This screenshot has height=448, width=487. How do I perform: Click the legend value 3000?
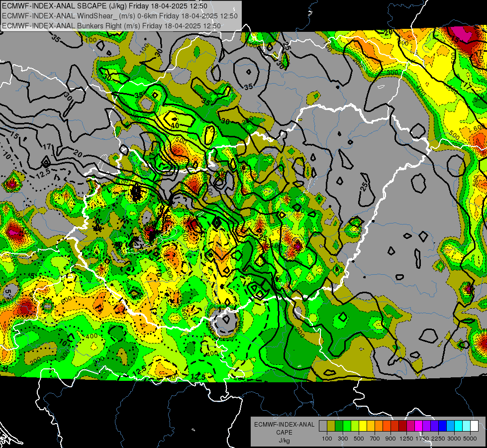tap(454, 439)
